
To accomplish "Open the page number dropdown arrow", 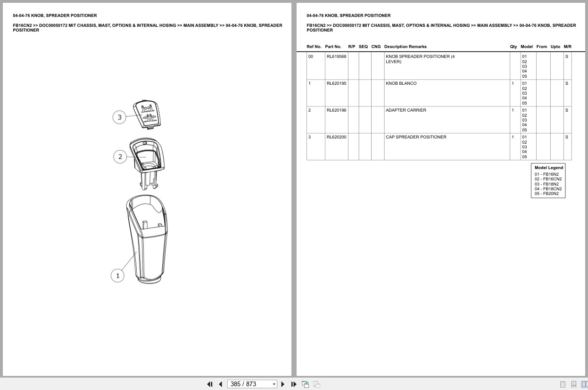I will 274,384.
